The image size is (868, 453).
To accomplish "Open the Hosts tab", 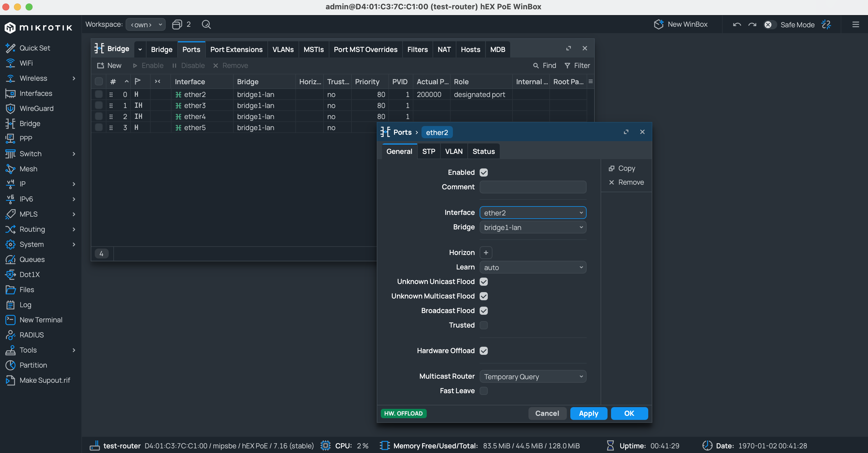I will point(470,49).
